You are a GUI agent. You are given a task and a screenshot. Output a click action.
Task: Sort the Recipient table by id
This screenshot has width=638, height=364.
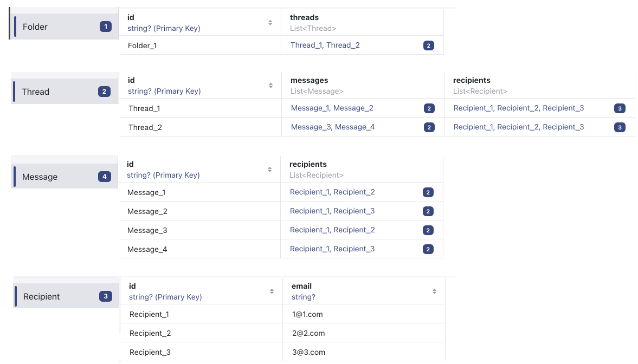271,291
